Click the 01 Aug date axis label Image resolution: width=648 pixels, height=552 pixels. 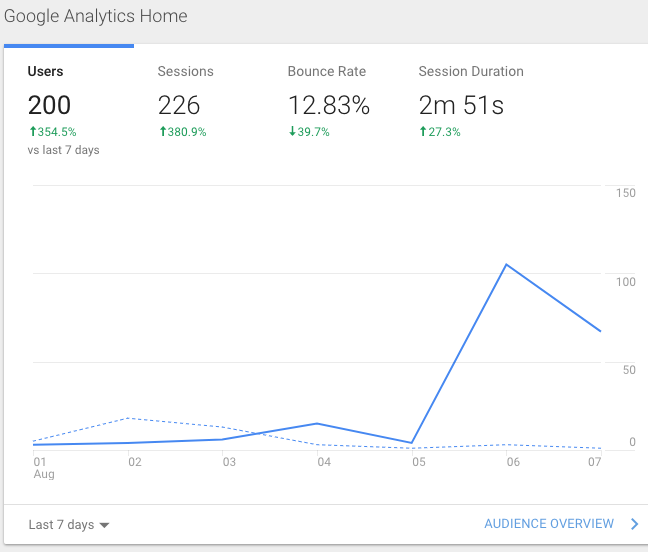click(41, 468)
